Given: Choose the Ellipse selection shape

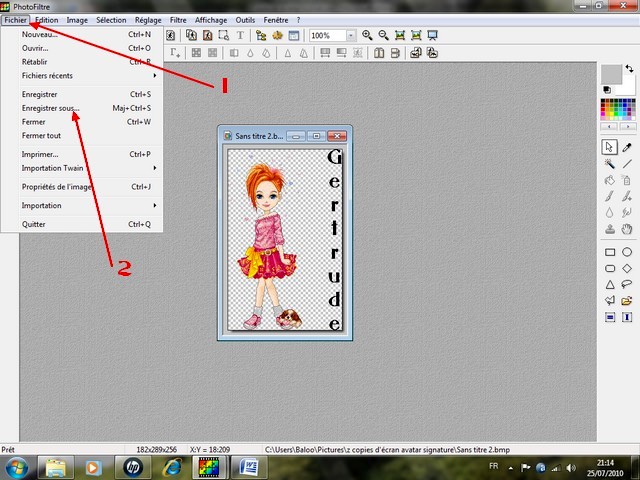Looking at the screenshot, I should click(627, 252).
